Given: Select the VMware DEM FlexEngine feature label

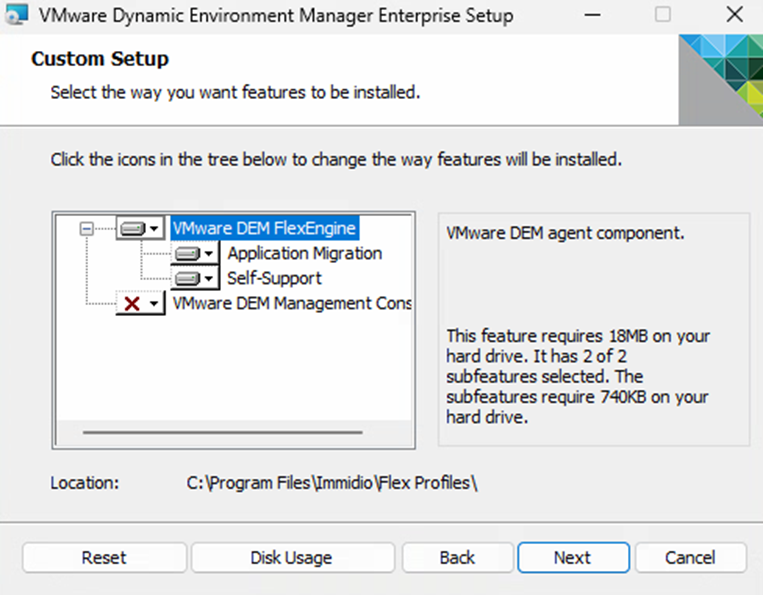Looking at the screenshot, I should pos(264,229).
